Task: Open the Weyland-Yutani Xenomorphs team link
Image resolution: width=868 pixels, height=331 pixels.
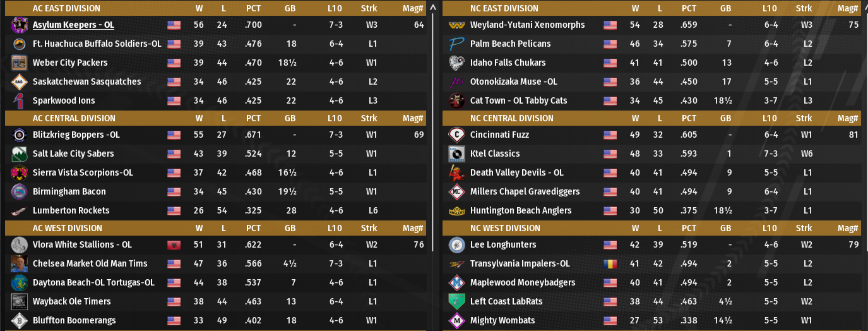Action: pyautogui.click(x=527, y=25)
